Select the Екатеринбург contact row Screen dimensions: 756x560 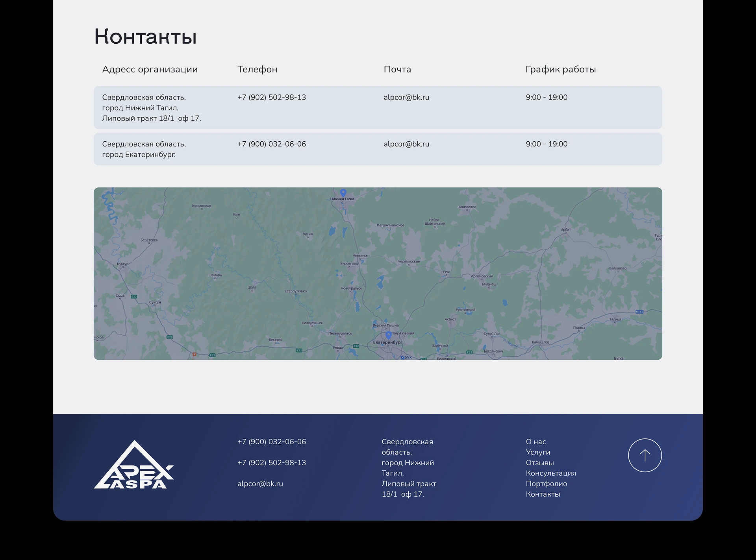[378, 149]
